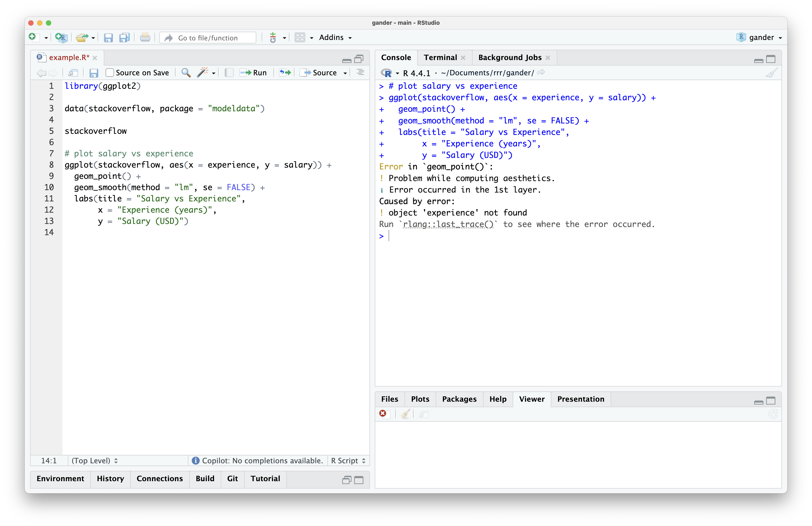This screenshot has height=526, width=812.
Task: Click the Print icon in the main toolbar
Action: [x=145, y=38]
